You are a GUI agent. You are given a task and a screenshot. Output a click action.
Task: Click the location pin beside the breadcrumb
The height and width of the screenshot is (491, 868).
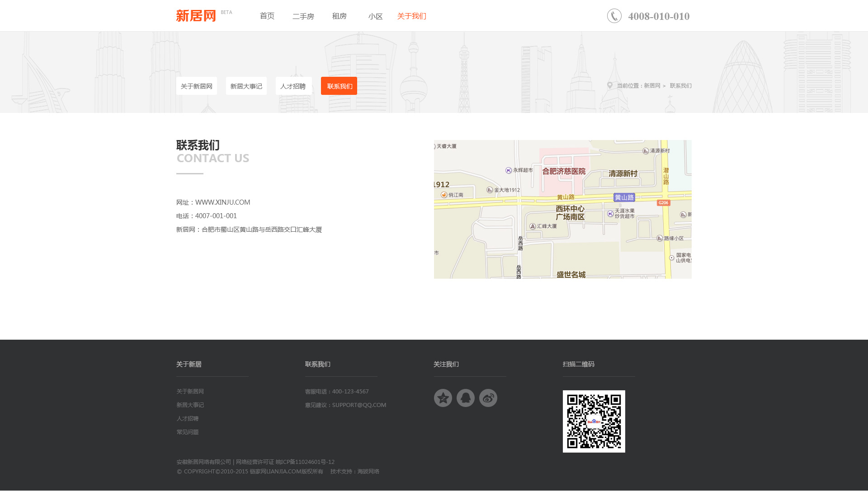(610, 85)
